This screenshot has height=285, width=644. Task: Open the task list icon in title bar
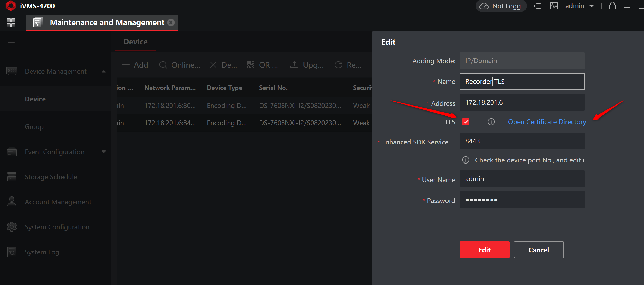(537, 6)
